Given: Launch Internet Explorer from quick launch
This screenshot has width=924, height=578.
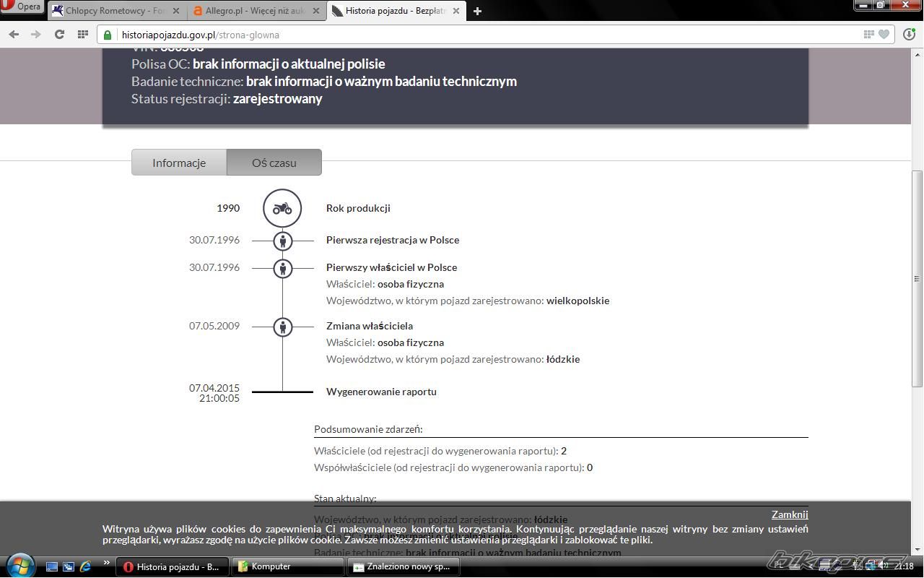Looking at the screenshot, I should (x=86, y=567).
